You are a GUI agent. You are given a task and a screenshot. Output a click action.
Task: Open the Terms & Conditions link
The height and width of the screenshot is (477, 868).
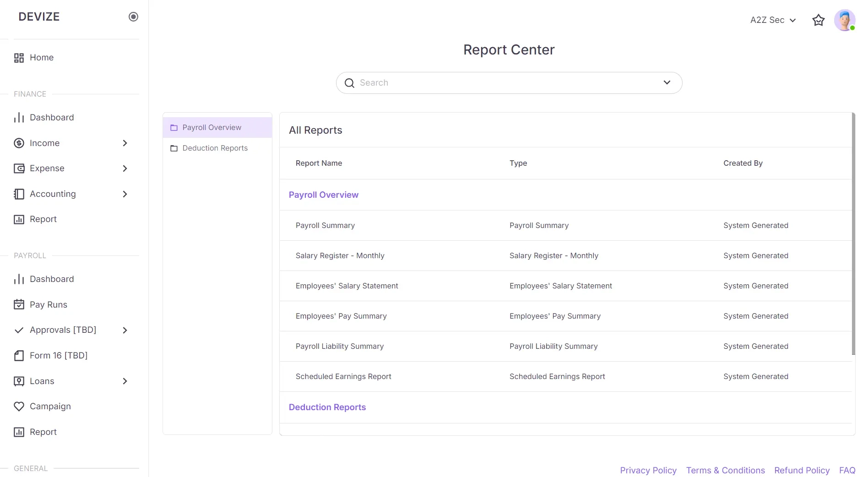(x=726, y=470)
